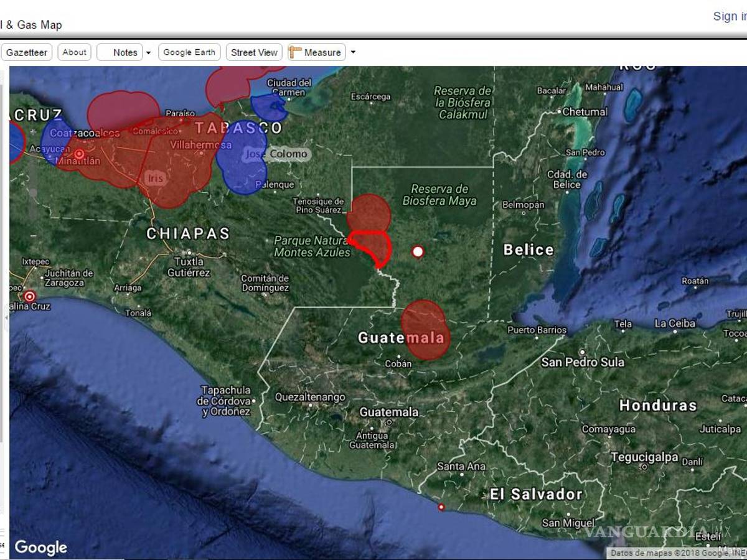
Task: Select the red field area over Cobán
Action: point(425,330)
